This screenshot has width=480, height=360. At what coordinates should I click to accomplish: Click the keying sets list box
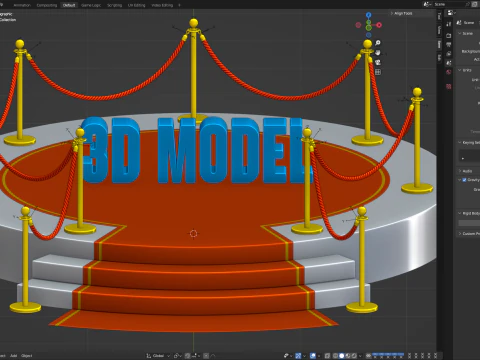pyautogui.click(x=469, y=155)
